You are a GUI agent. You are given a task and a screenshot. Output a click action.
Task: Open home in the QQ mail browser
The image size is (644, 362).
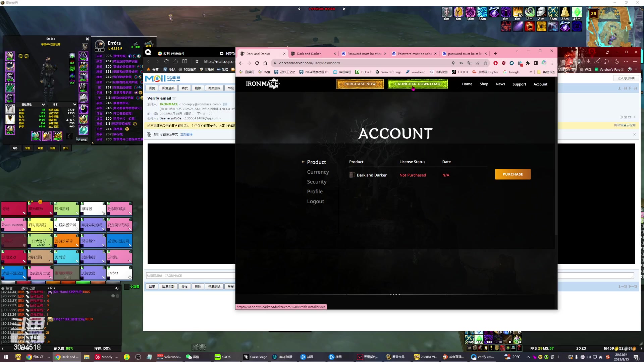point(175,61)
